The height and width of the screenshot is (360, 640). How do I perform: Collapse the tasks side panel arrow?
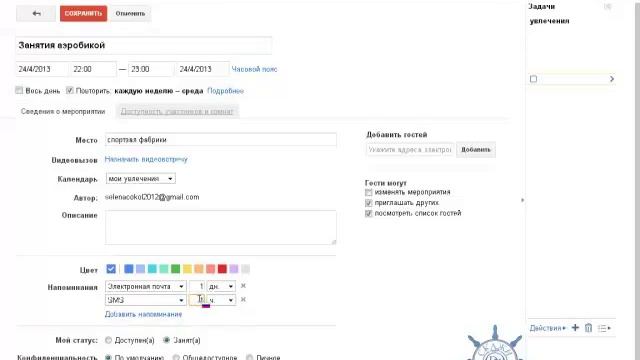522,200
